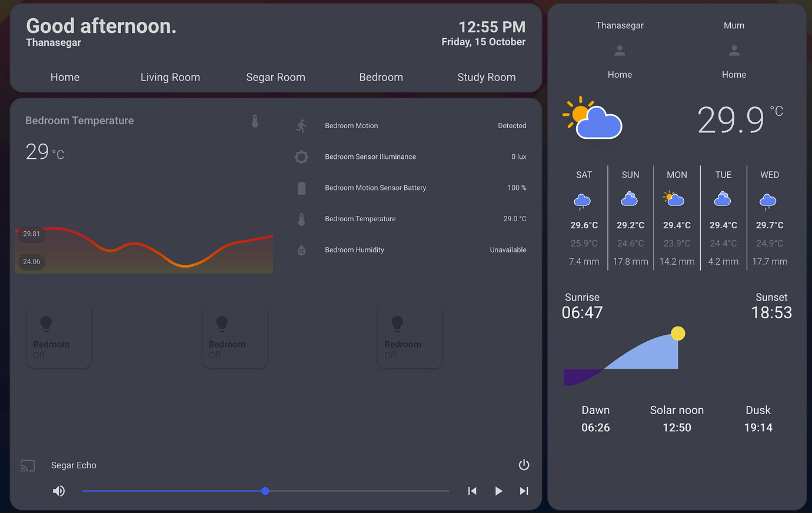Click the power icon for Segar Echo
Viewport: 812px width, 513px height.
click(524, 465)
